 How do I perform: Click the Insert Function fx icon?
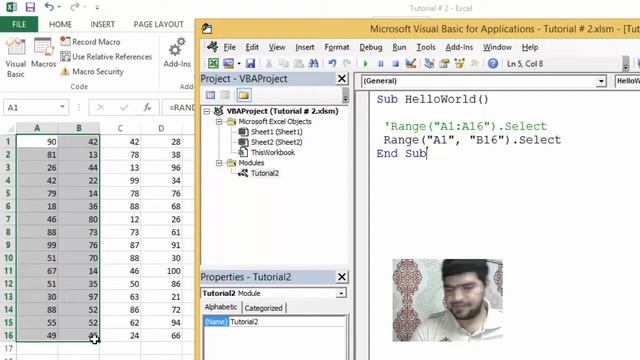click(147, 107)
